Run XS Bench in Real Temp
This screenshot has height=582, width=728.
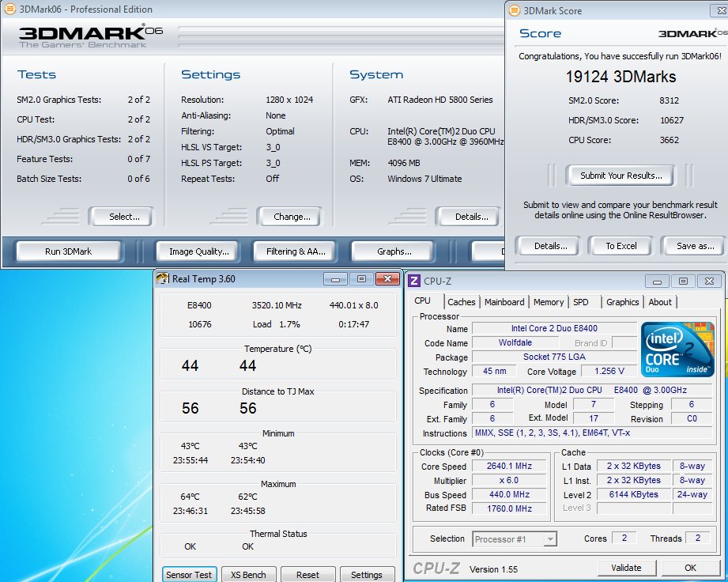point(248,575)
